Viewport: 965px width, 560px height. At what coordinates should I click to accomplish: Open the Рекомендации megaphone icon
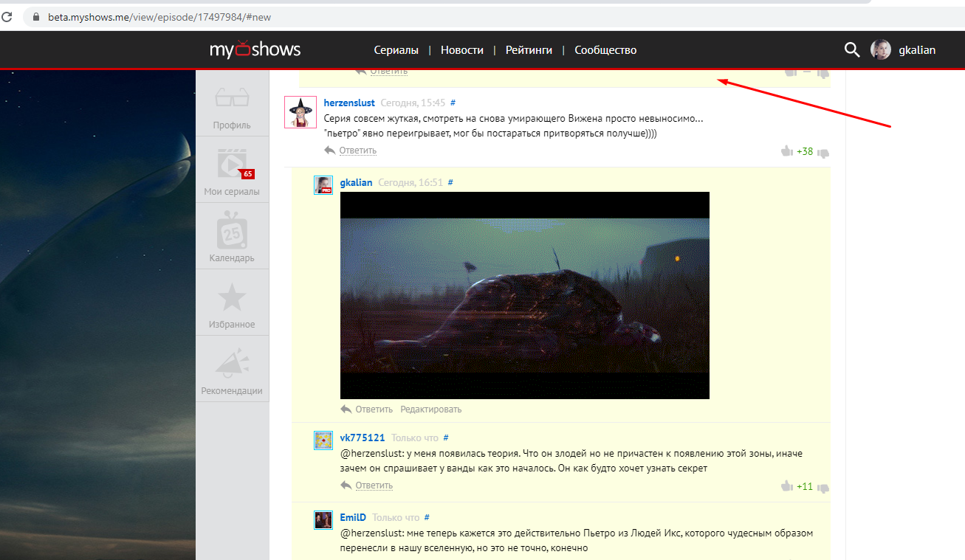pos(232,363)
